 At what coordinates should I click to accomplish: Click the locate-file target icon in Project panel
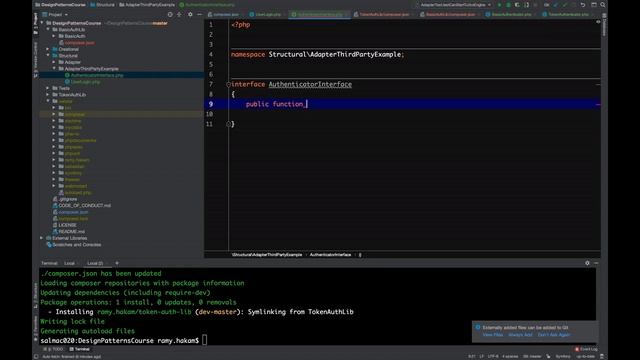pyautogui.click(x=170, y=14)
